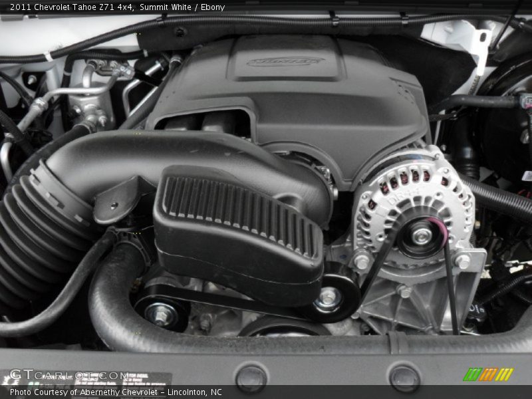Click the colored stripes logo in bottom corner
The image size is (532, 399).
click(x=487, y=374)
